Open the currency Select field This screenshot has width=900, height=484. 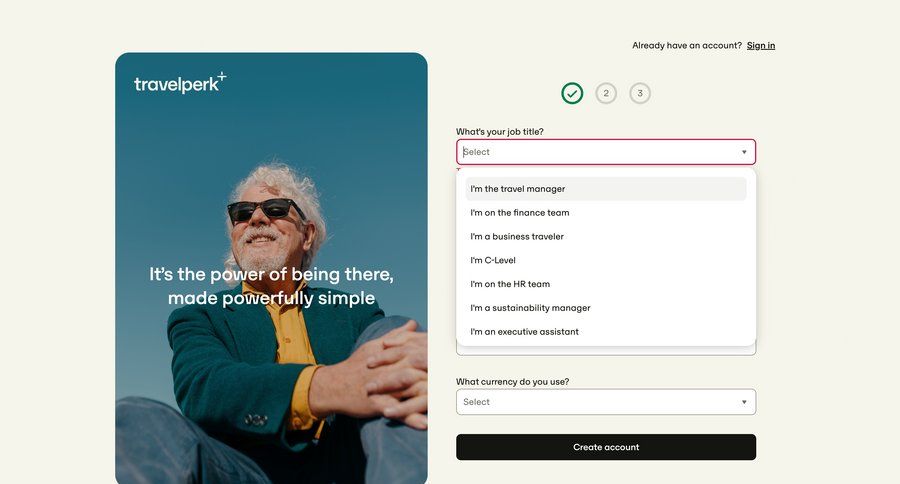click(x=606, y=402)
